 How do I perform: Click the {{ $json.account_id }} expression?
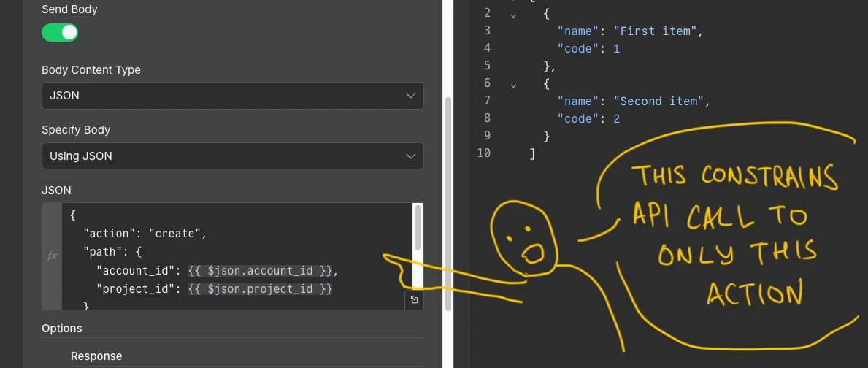(261, 271)
